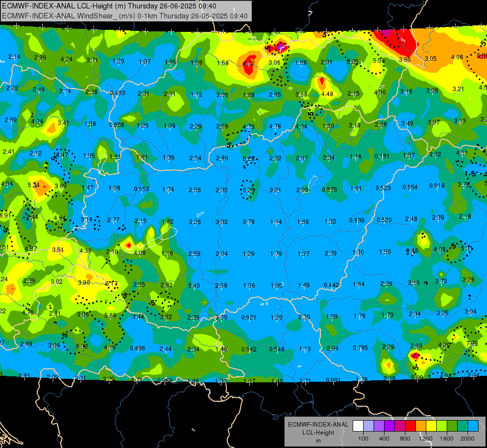
Task: Click wind shear value 4.12
Action: coord(248,63)
